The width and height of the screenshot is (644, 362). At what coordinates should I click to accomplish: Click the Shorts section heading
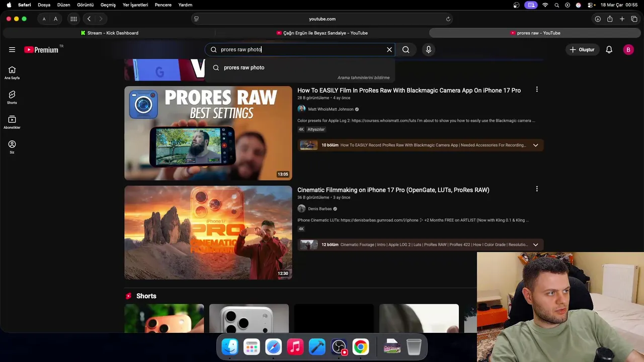pos(146,296)
